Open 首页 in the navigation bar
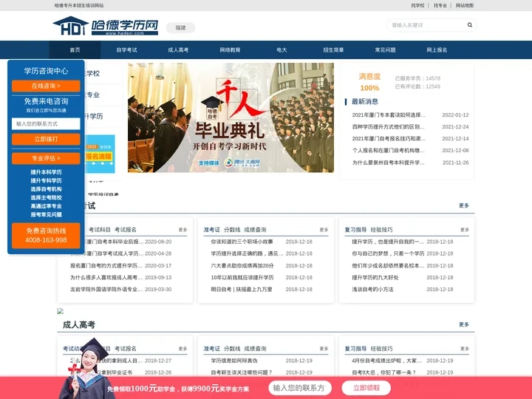532x399 pixels. coord(75,50)
